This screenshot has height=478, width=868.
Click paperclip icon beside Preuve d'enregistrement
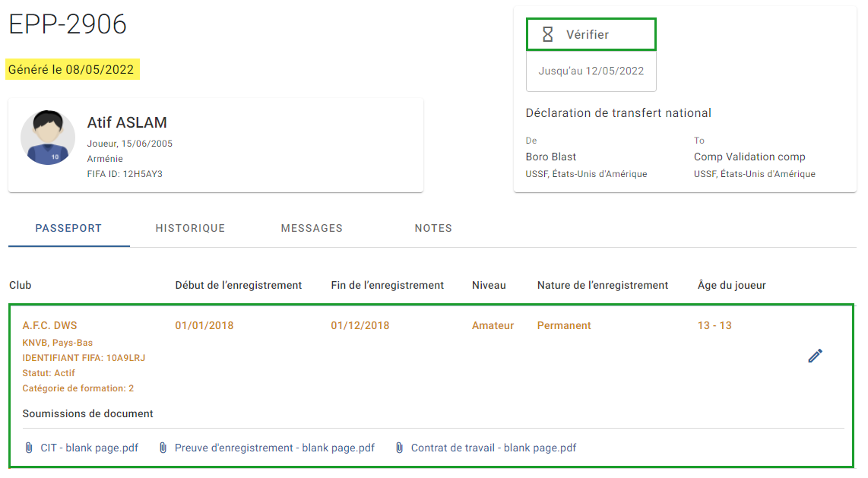click(x=163, y=448)
